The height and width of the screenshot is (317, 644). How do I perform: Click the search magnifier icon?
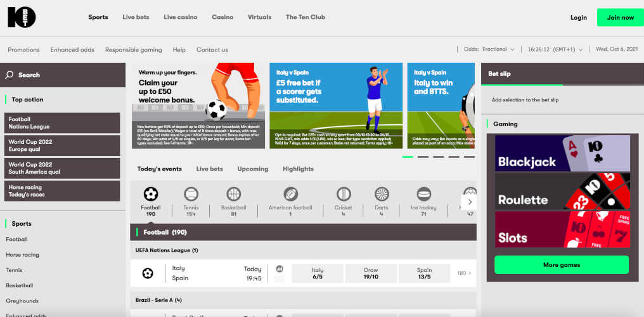pos(9,75)
